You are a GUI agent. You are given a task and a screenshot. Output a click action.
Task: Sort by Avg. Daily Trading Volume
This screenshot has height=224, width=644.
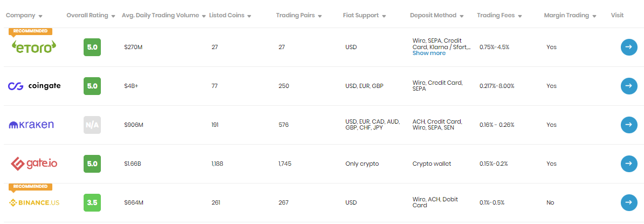pyautogui.click(x=164, y=16)
